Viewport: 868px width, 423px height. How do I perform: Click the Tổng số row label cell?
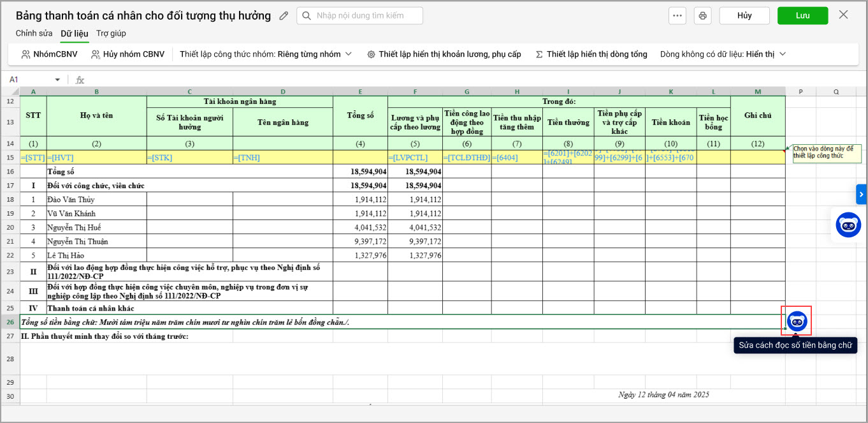click(x=190, y=172)
